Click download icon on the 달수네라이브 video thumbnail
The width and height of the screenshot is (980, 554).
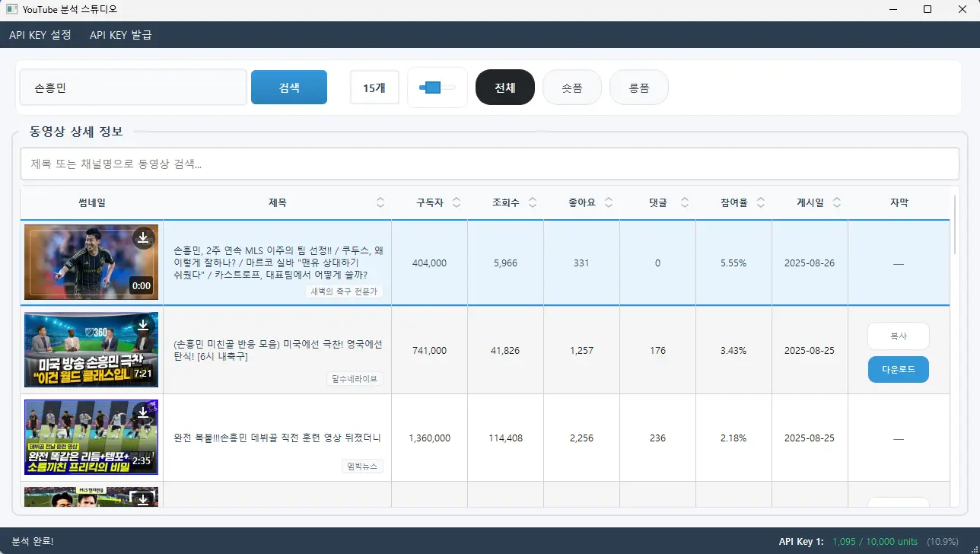click(143, 325)
